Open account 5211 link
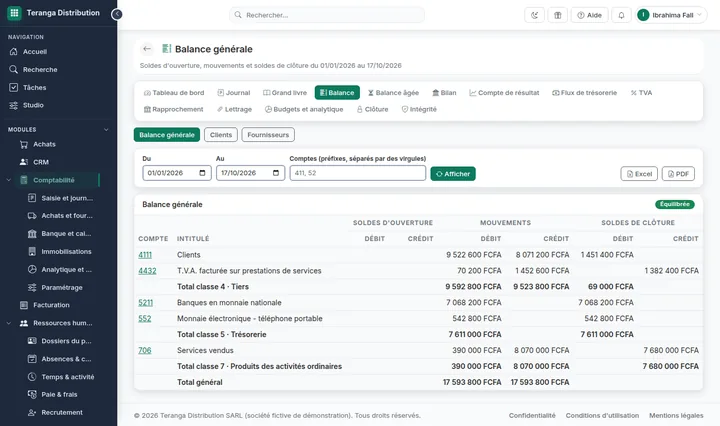This screenshot has height=426, width=720. pos(146,303)
